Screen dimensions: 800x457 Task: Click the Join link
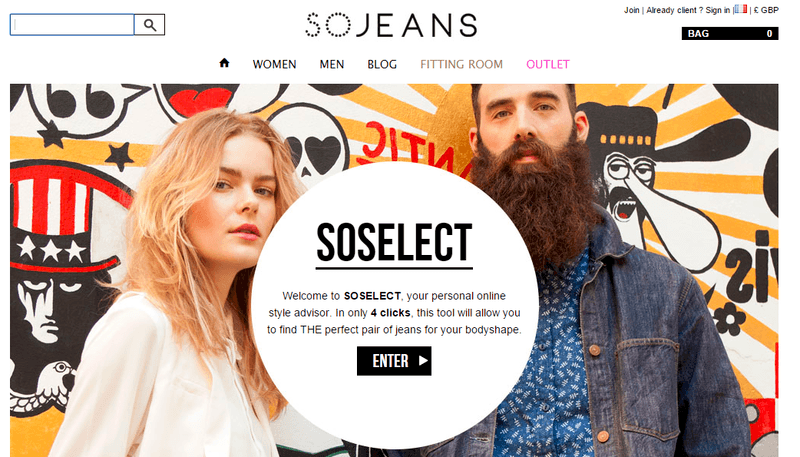tap(631, 10)
